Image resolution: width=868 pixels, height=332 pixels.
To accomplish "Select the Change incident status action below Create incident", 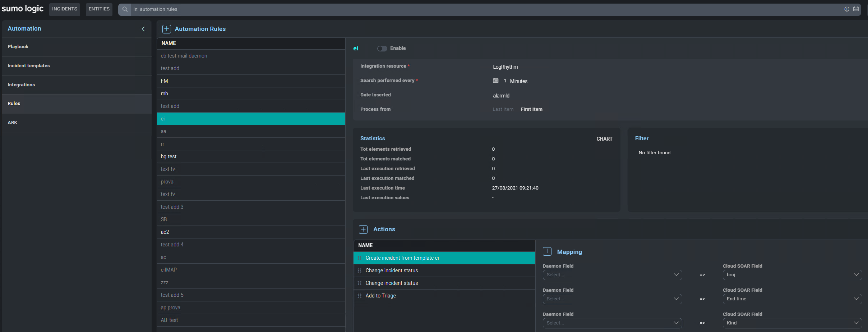I will tap(392, 270).
